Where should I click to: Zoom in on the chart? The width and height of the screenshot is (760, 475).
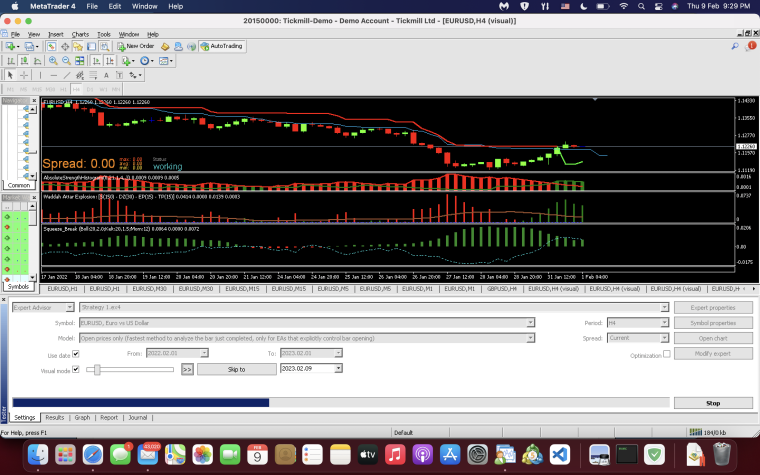(53, 61)
